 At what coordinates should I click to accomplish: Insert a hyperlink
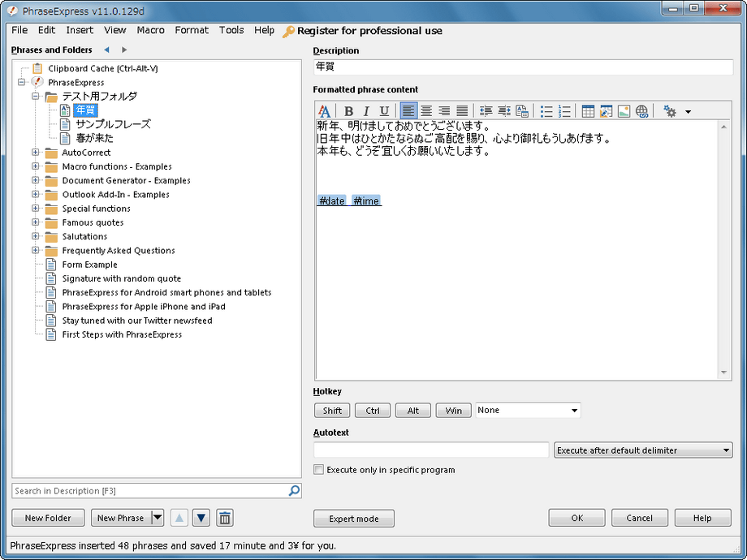(x=642, y=111)
